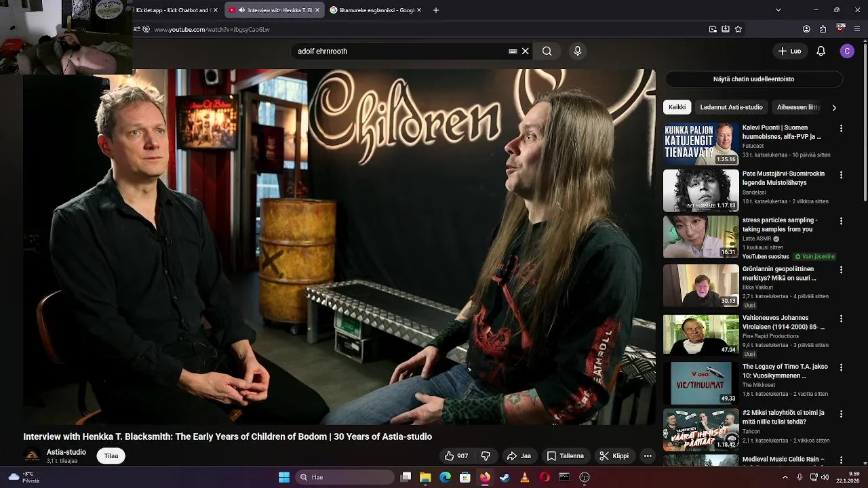Click the install/save page icon in address bar

[x=726, y=29]
